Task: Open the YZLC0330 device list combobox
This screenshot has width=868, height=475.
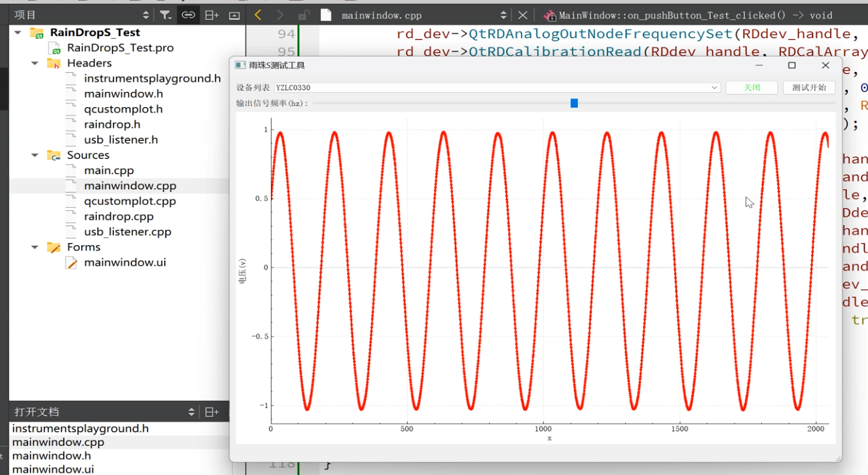Action: coord(497,88)
